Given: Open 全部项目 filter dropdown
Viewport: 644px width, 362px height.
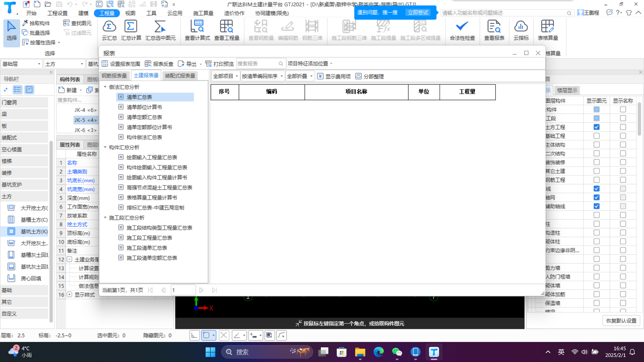Looking at the screenshot, I should point(225,76).
